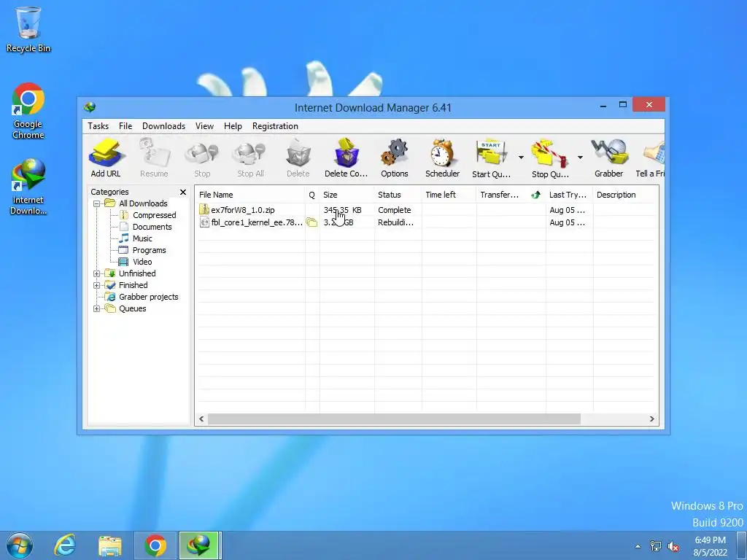Viewport: 747px width, 560px height.
Task: Select Grabber projects in the tree
Action: coord(149,297)
